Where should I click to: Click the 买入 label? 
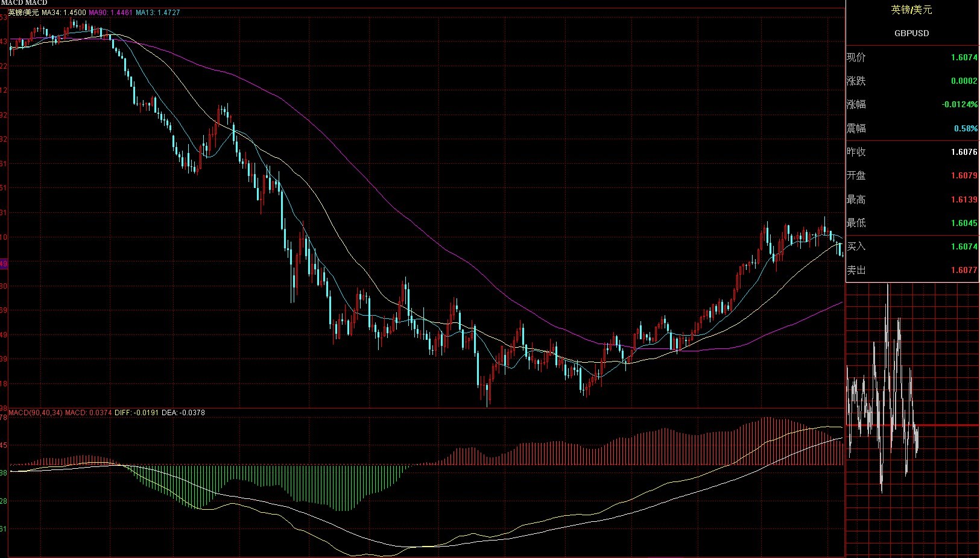pyautogui.click(x=856, y=246)
